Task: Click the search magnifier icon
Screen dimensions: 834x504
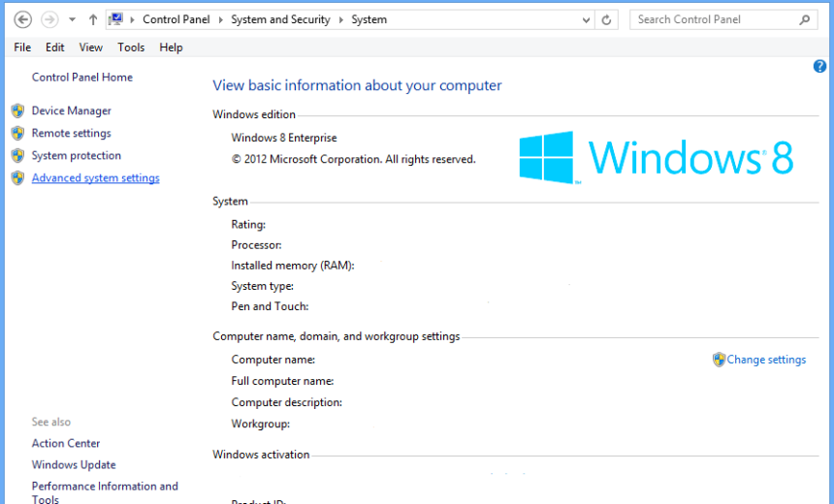Action: pos(805,19)
